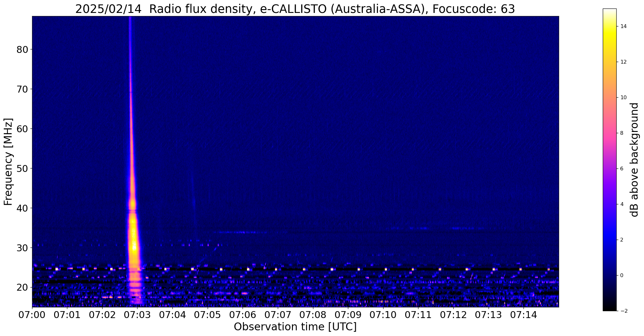The height and width of the screenshot is (336, 644).
Task: Click the 07:14 time tick label
Action: click(x=524, y=315)
